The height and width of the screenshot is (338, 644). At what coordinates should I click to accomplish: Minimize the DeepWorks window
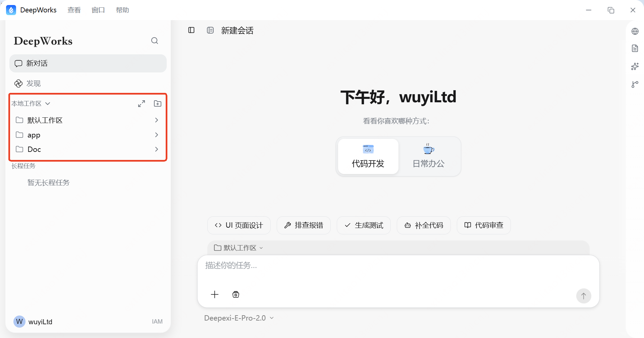point(589,10)
